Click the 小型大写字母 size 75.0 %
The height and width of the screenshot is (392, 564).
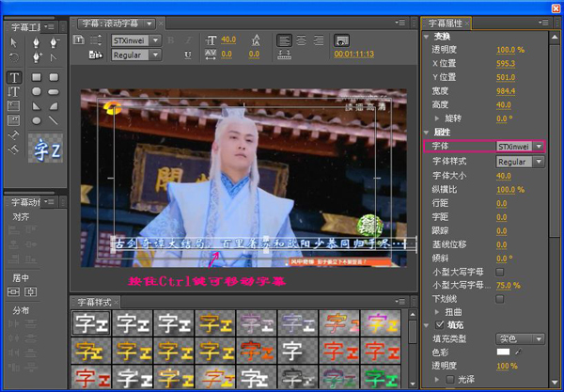coord(509,285)
